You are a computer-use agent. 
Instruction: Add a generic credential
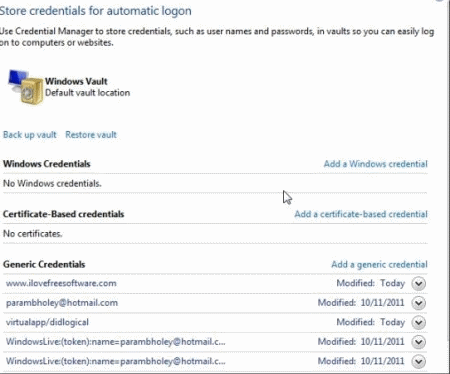pos(379,264)
